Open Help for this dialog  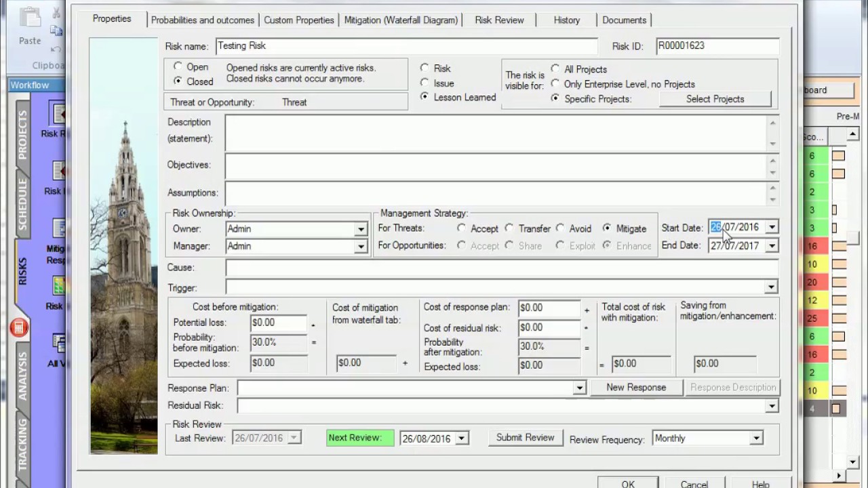point(760,483)
